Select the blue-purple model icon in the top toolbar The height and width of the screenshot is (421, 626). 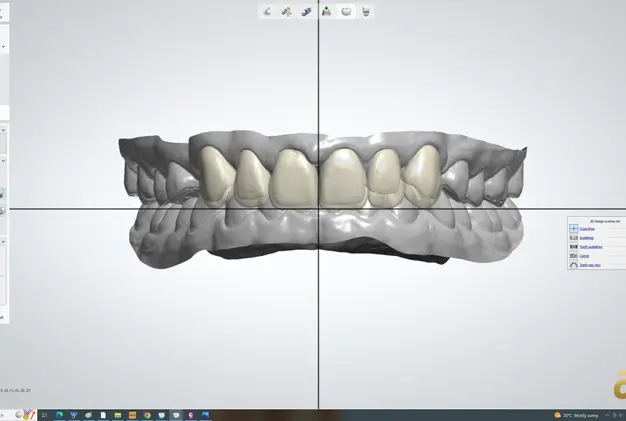click(306, 11)
